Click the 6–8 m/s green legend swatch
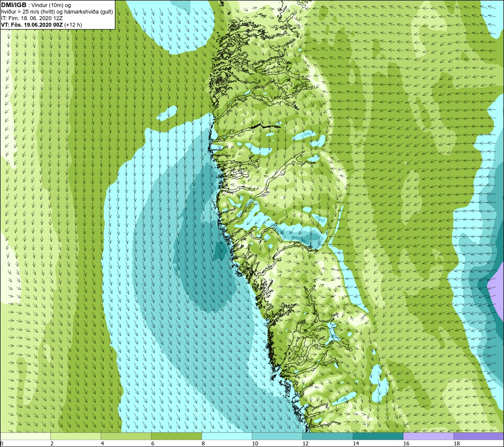This screenshot has width=504, height=447. pyautogui.click(x=176, y=436)
